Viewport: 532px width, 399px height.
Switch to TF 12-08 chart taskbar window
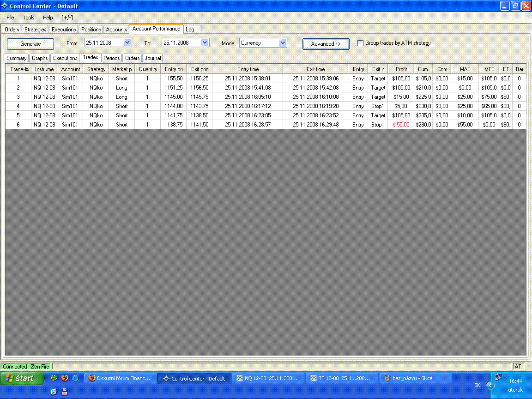tap(343, 379)
